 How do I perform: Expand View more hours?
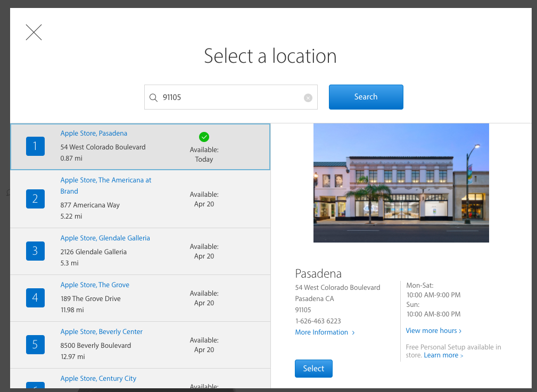click(x=433, y=331)
